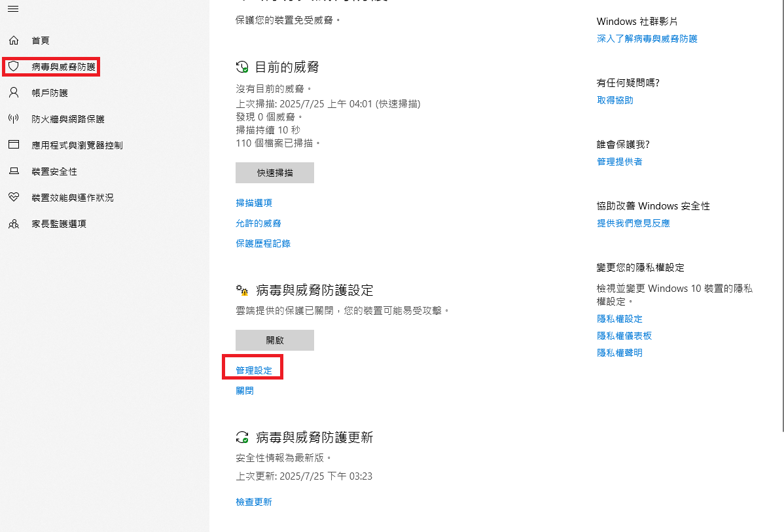Open 首頁 in the sidebar
The width and height of the screenshot is (784, 532).
coord(41,41)
